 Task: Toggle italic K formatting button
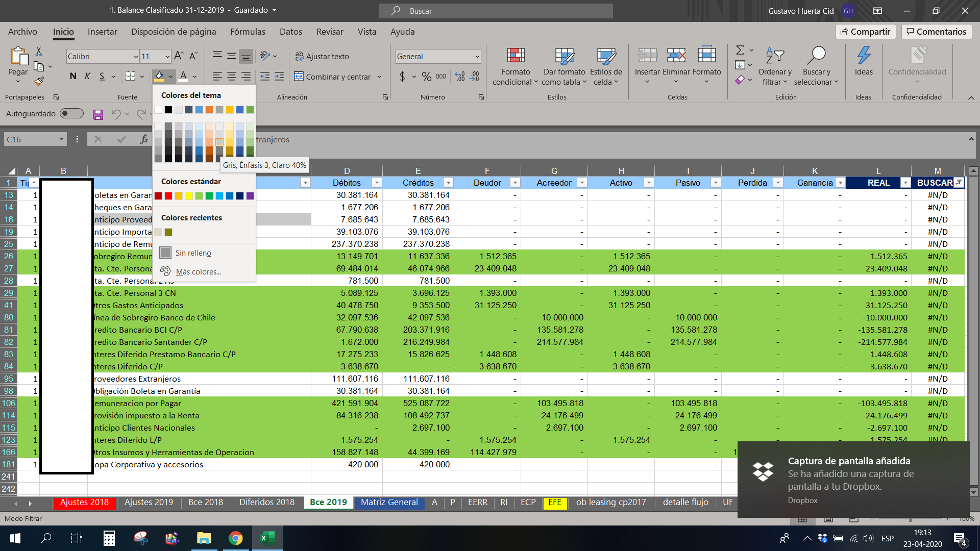(87, 77)
